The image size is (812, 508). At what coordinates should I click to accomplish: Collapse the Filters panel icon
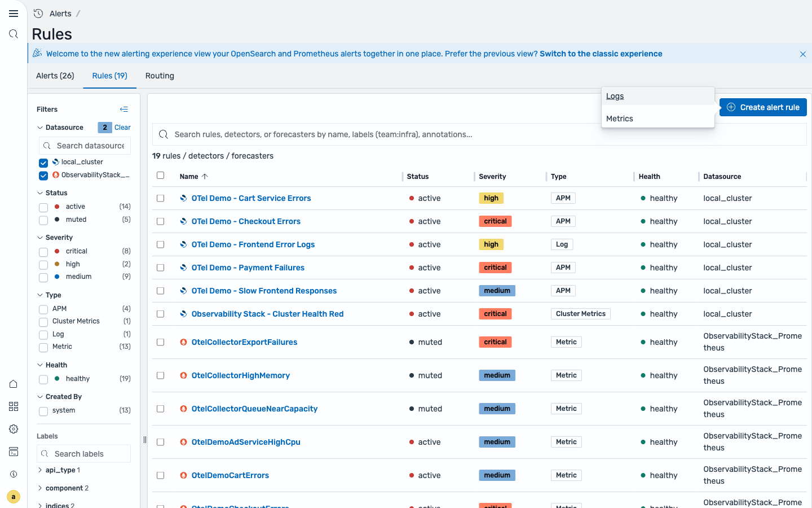(x=124, y=110)
